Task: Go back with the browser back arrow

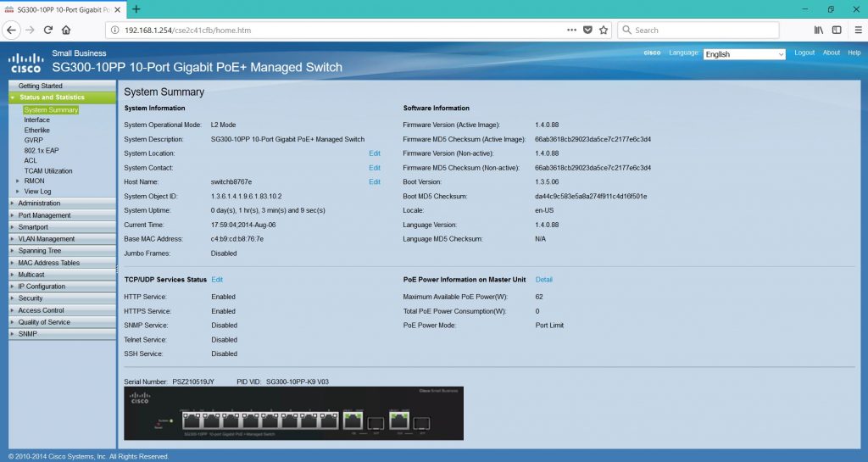Action: pos(11,30)
